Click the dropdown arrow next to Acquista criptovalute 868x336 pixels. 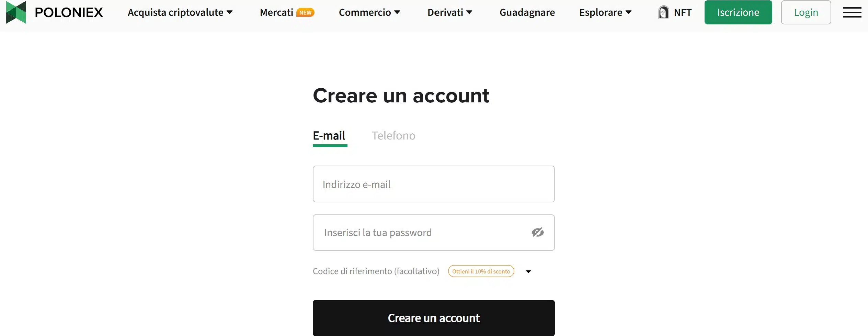coord(229,12)
